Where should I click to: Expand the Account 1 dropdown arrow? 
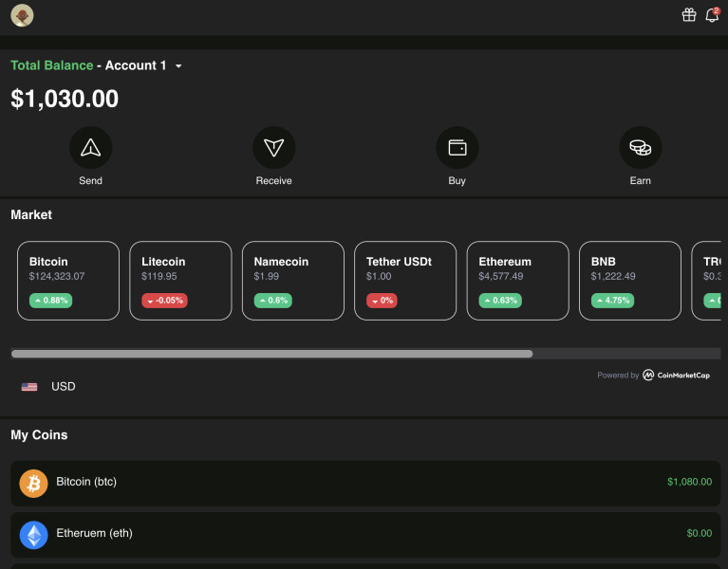[x=178, y=66]
